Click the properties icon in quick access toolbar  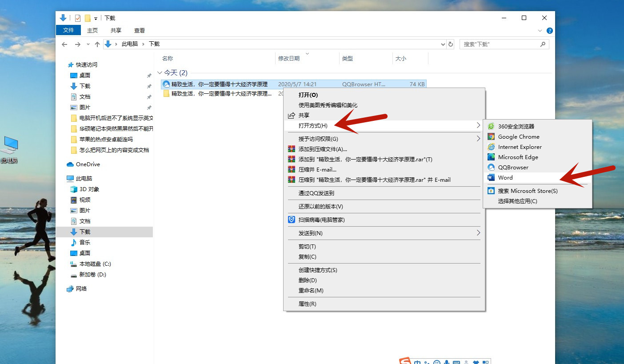click(78, 18)
